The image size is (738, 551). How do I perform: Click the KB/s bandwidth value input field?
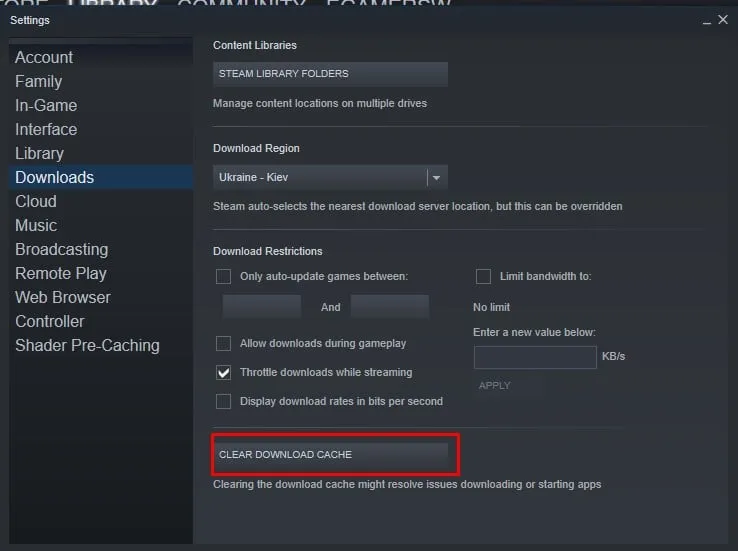click(x=535, y=357)
